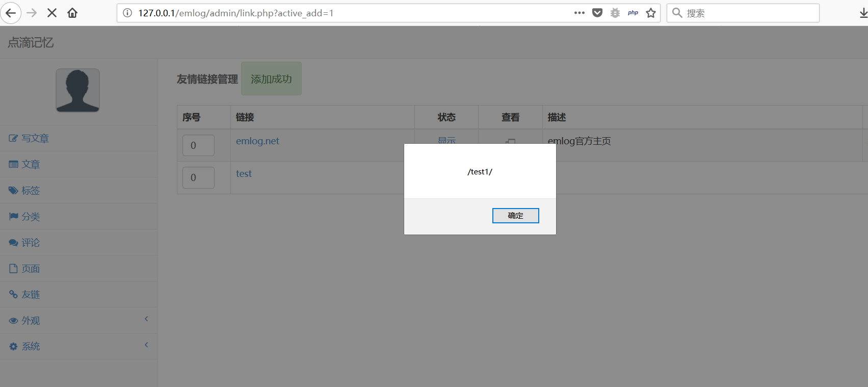Click the /test1/ alert message
This screenshot has height=387, width=868.
coord(480,172)
